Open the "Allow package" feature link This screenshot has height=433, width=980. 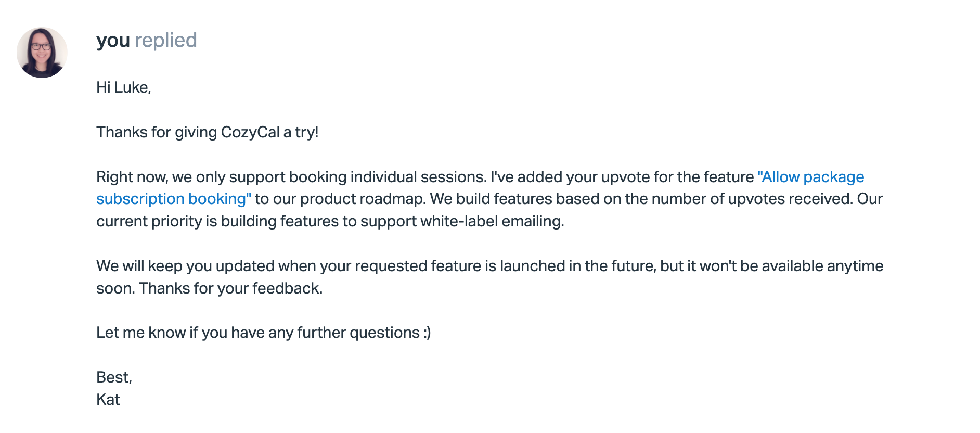[x=810, y=177]
